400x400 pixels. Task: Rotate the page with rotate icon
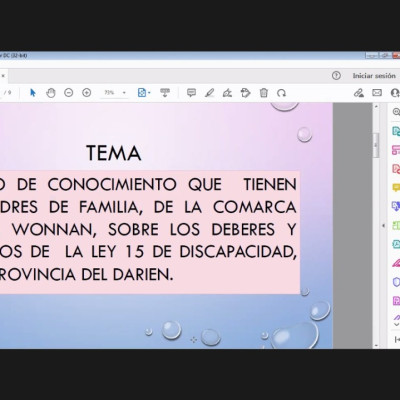coord(281,93)
